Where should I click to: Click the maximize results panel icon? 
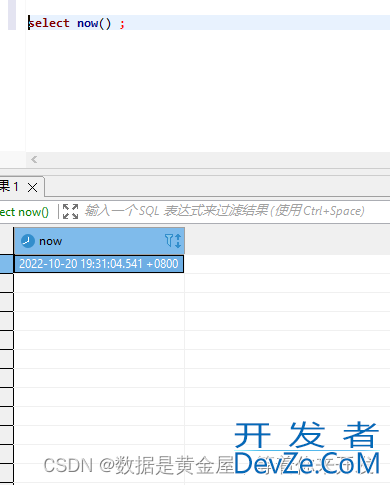(70, 211)
